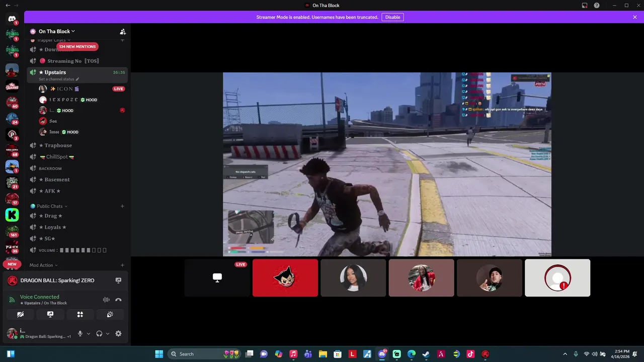
Task: Open Discord help question mark icon
Action: pyautogui.click(x=597, y=6)
